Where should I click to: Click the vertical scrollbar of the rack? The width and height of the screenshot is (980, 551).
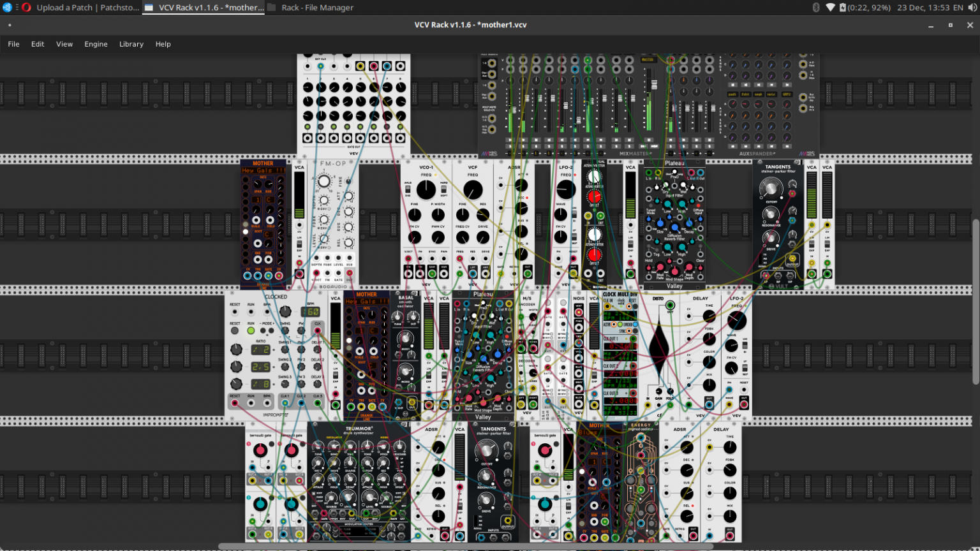coord(976,301)
